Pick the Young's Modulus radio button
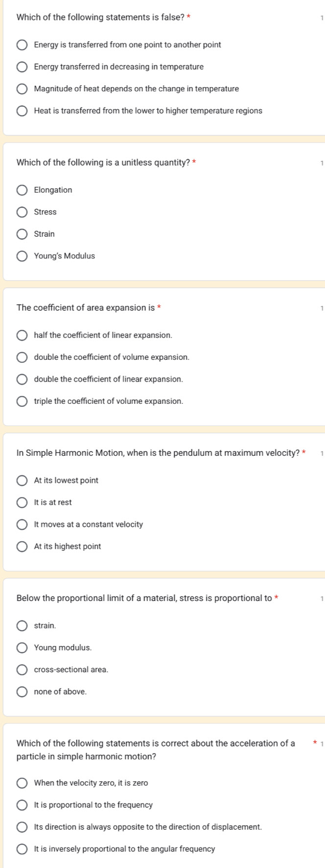This screenshot has width=325, height=868. point(23,256)
